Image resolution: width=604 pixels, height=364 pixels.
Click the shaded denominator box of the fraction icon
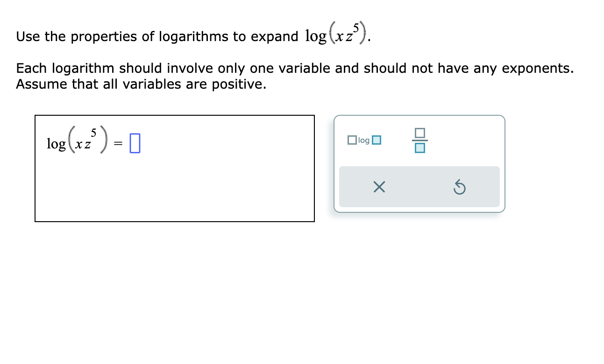(x=419, y=148)
